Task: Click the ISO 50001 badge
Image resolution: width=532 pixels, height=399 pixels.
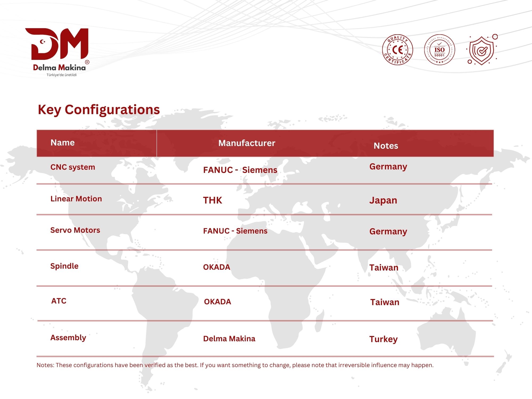Action: click(x=439, y=50)
